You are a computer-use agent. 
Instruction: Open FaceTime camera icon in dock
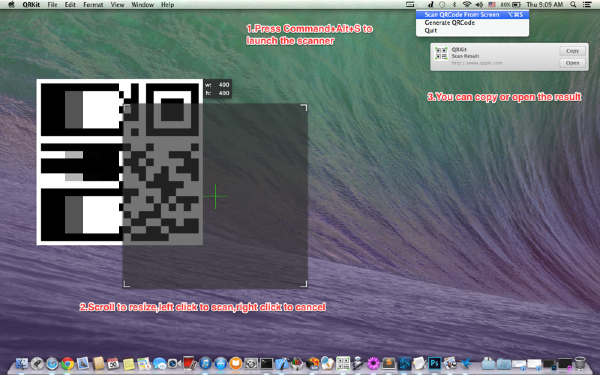[174, 363]
